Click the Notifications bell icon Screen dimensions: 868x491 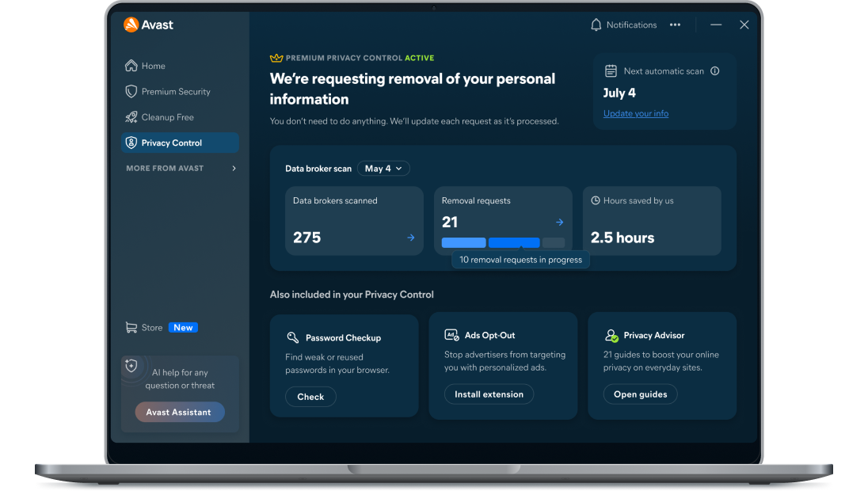pyautogui.click(x=596, y=25)
